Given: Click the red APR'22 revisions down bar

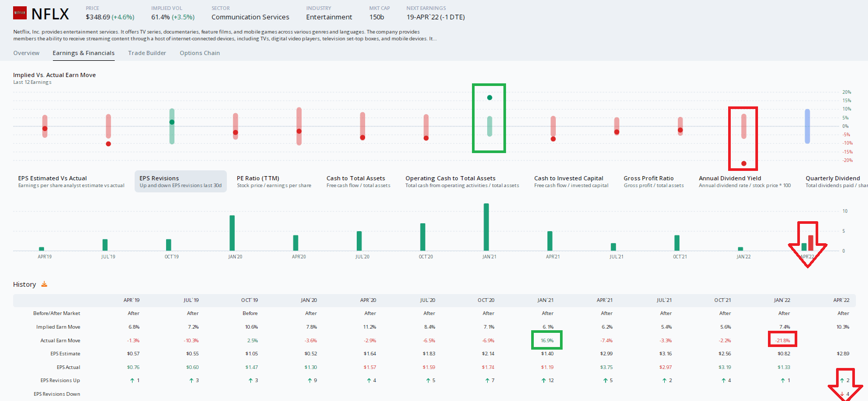Looking at the screenshot, I should point(811,243).
